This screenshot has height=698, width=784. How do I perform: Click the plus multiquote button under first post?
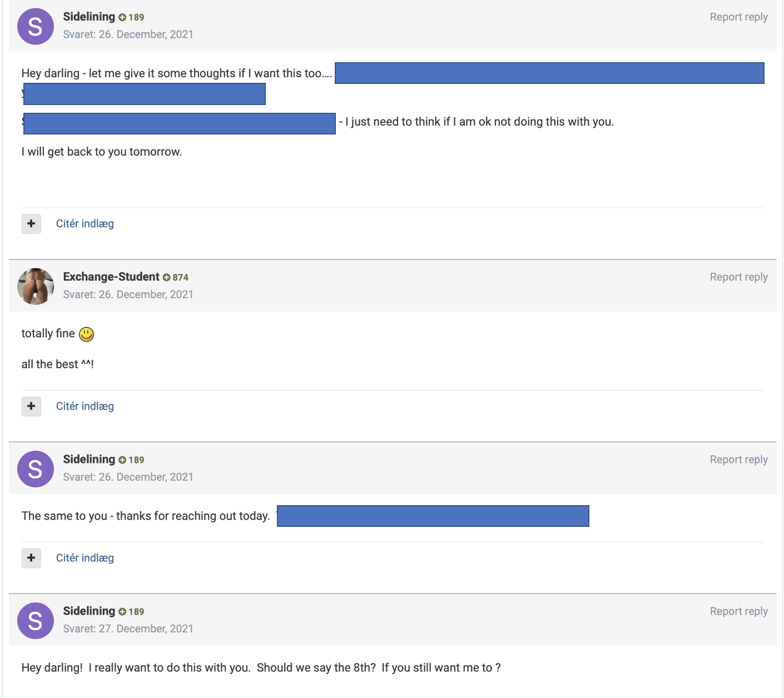tap(31, 223)
